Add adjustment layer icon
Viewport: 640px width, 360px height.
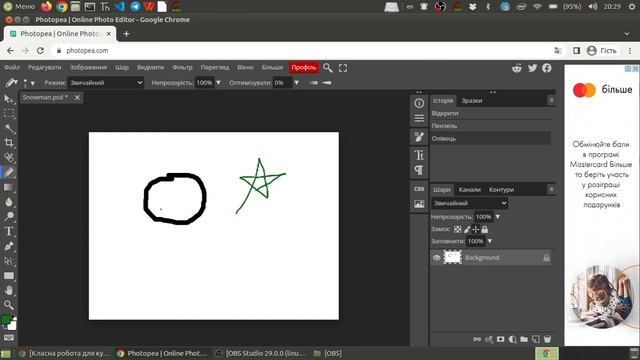pos(513,339)
